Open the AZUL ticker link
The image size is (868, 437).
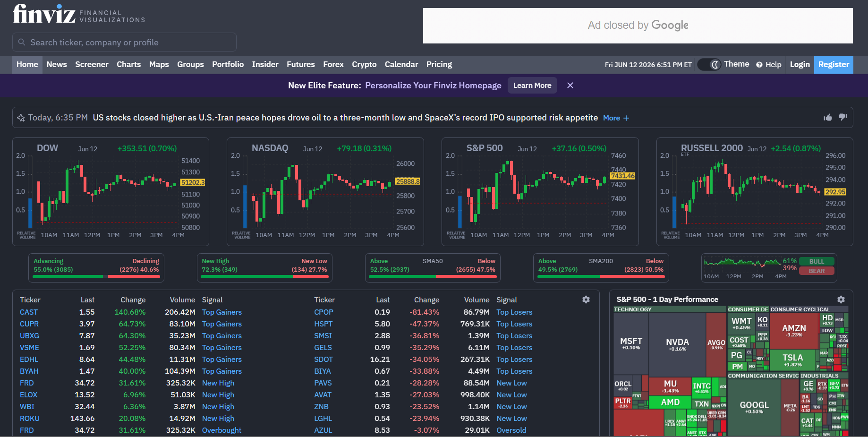[323, 430]
